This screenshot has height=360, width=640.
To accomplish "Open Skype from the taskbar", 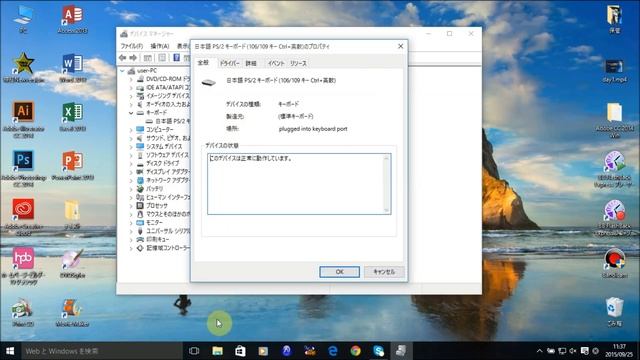I will 378,351.
